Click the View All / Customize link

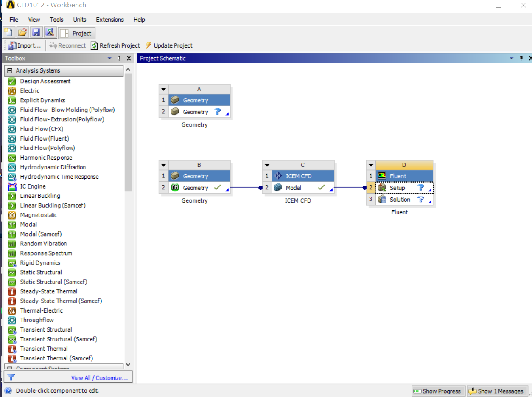tap(99, 378)
